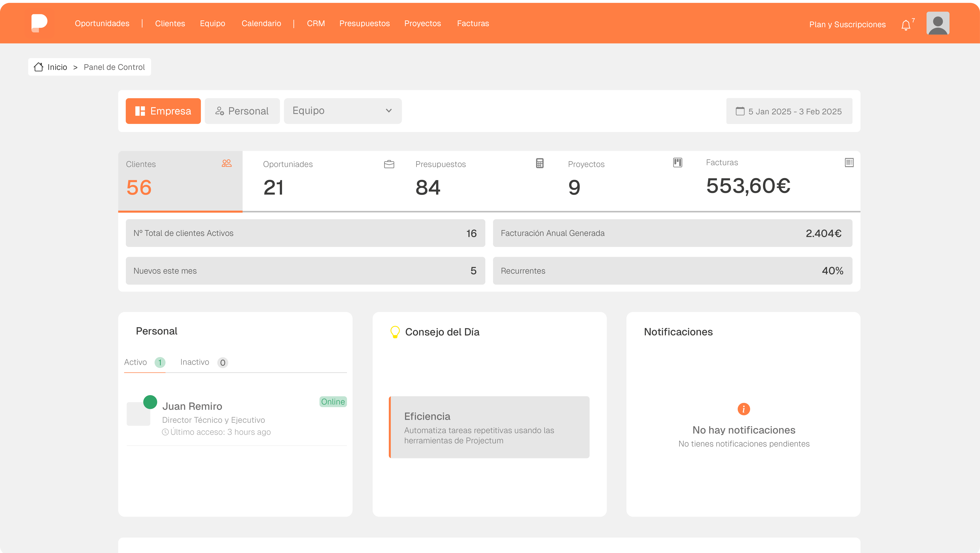980x553 pixels.
Task: Switch to the Empresa view
Action: click(x=163, y=111)
